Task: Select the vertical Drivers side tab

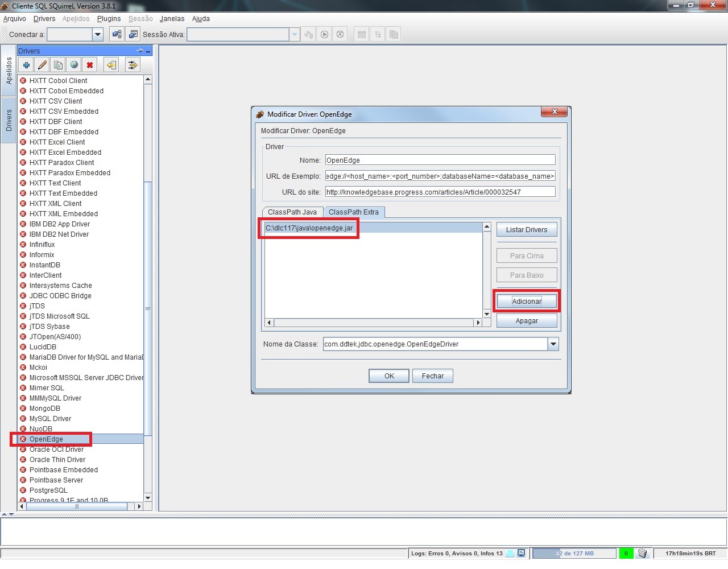Action: (x=9, y=120)
